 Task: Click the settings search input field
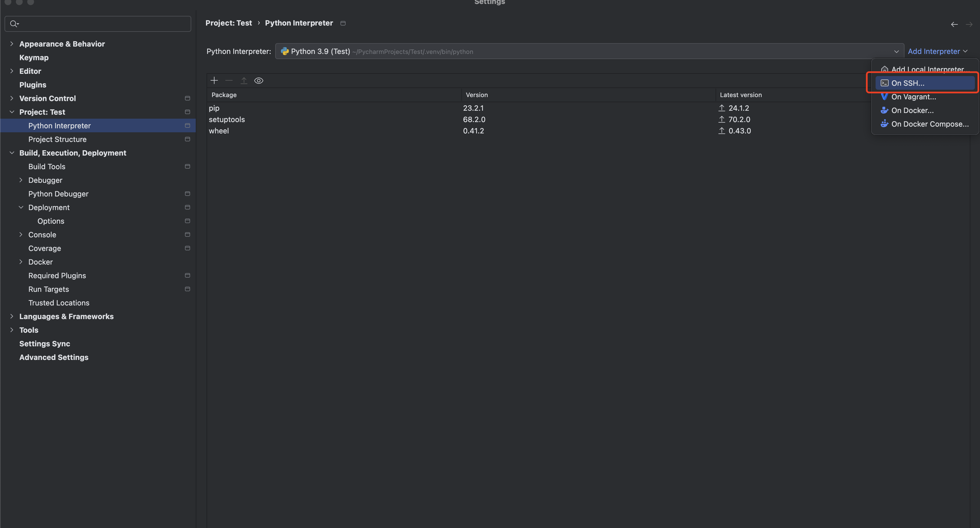click(x=103, y=24)
